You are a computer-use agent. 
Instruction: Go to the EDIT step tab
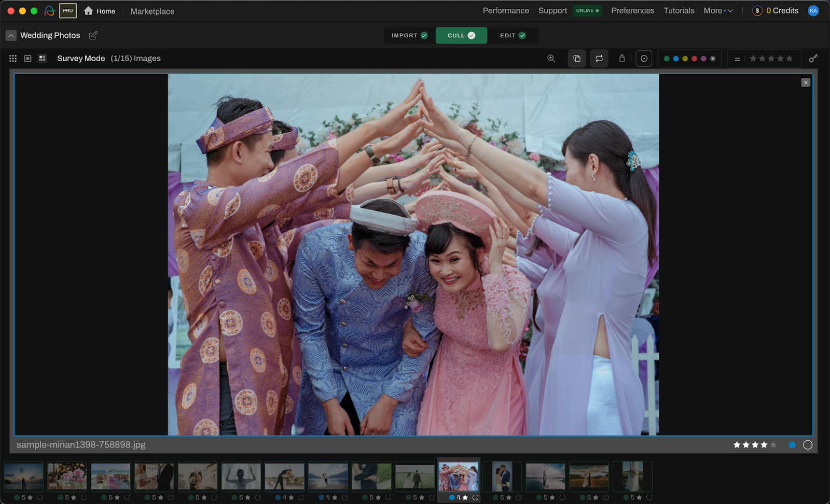[x=513, y=35]
